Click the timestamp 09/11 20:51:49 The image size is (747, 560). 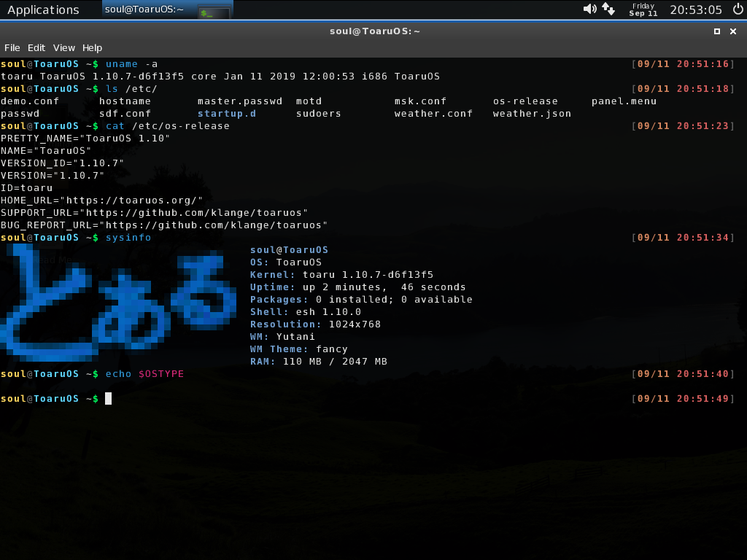(x=683, y=399)
